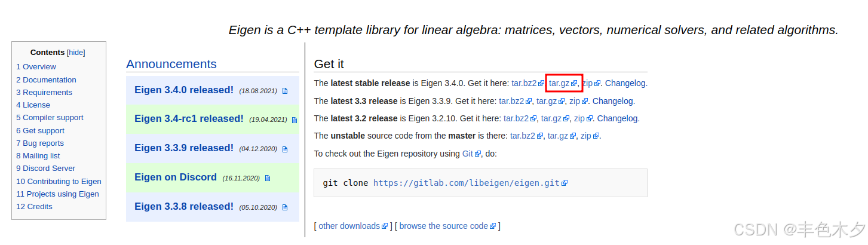Download master branch tar.gz archive

point(558,136)
